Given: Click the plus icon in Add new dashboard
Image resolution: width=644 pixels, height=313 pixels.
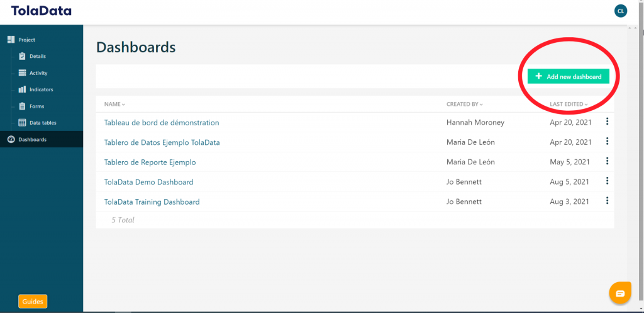Looking at the screenshot, I should point(539,76).
